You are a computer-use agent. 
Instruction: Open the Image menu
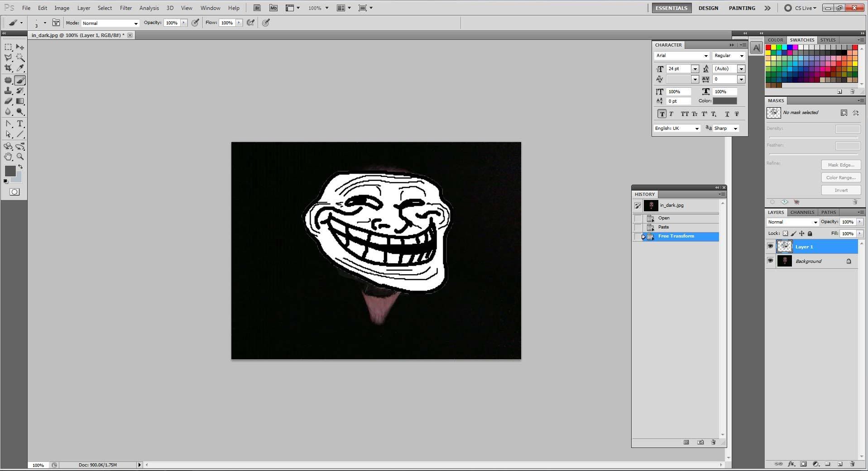click(x=62, y=8)
